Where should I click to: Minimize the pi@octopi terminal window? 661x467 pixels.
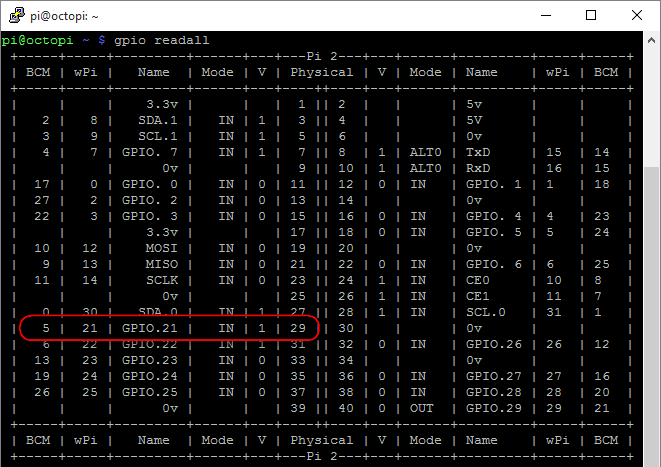click(546, 16)
